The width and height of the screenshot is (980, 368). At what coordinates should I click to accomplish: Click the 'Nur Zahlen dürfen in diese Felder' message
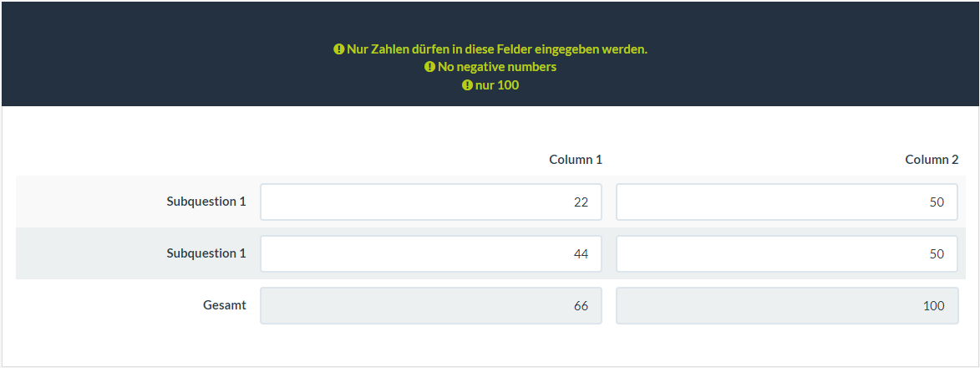(496, 49)
